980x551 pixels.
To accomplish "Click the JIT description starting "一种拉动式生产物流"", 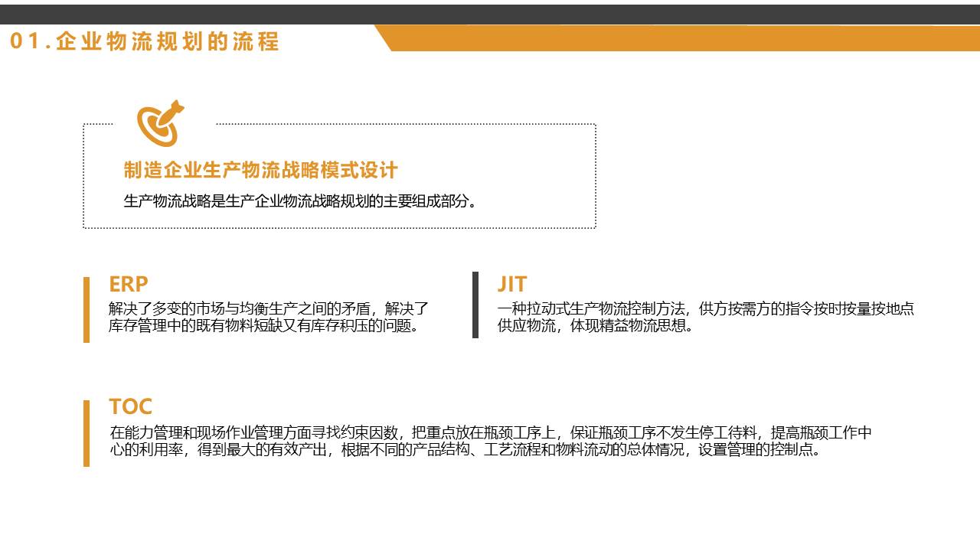I will (706, 318).
